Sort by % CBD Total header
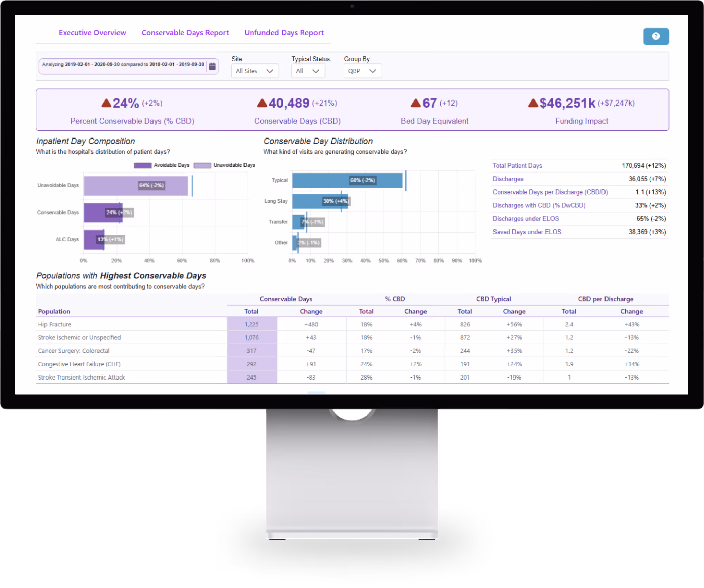The image size is (704, 588). pos(366,311)
